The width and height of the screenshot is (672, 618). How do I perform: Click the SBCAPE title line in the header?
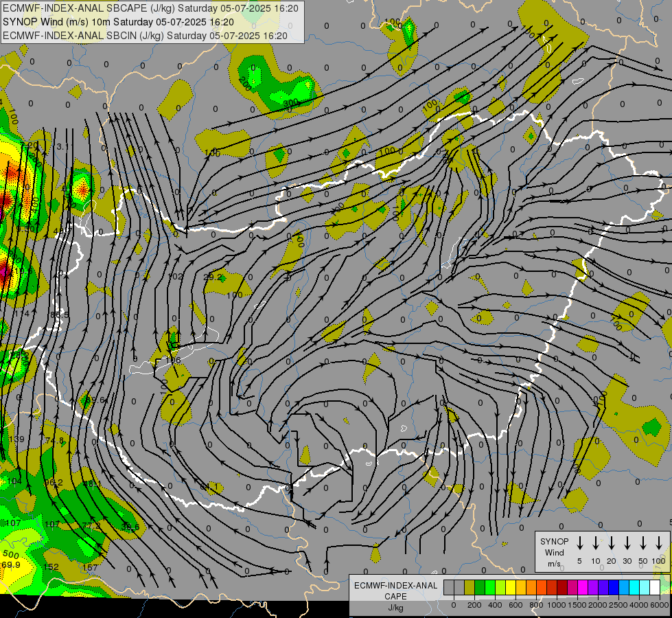point(150,8)
